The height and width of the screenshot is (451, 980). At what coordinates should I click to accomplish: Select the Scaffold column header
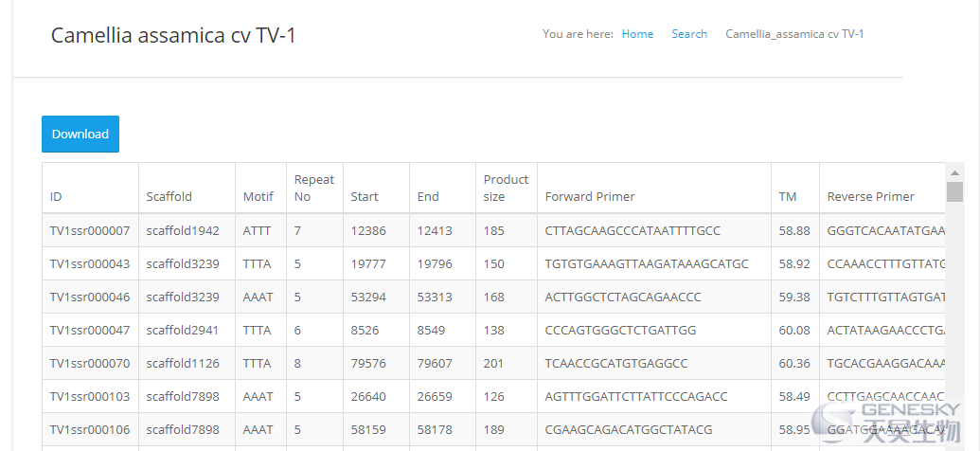click(x=187, y=189)
